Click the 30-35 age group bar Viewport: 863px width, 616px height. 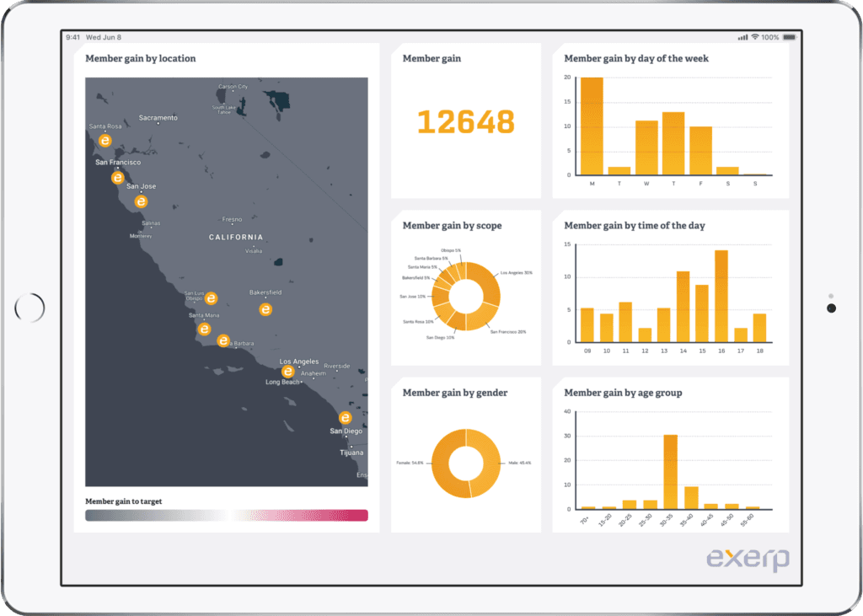tap(670, 472)
